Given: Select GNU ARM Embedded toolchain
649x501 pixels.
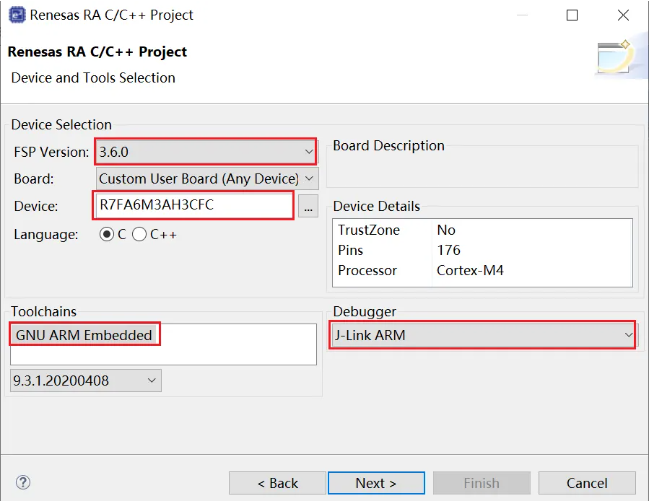Looking at the screenshot, I should click(84, 335).
